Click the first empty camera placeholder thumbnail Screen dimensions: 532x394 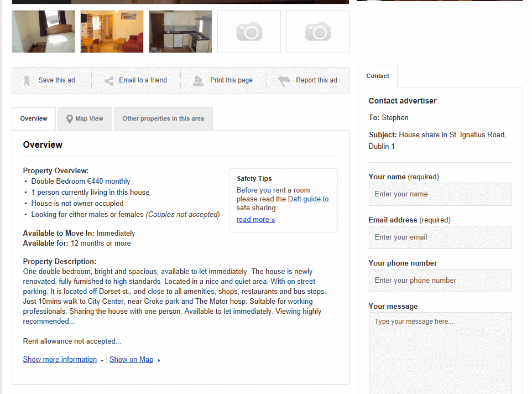[249, 32]
